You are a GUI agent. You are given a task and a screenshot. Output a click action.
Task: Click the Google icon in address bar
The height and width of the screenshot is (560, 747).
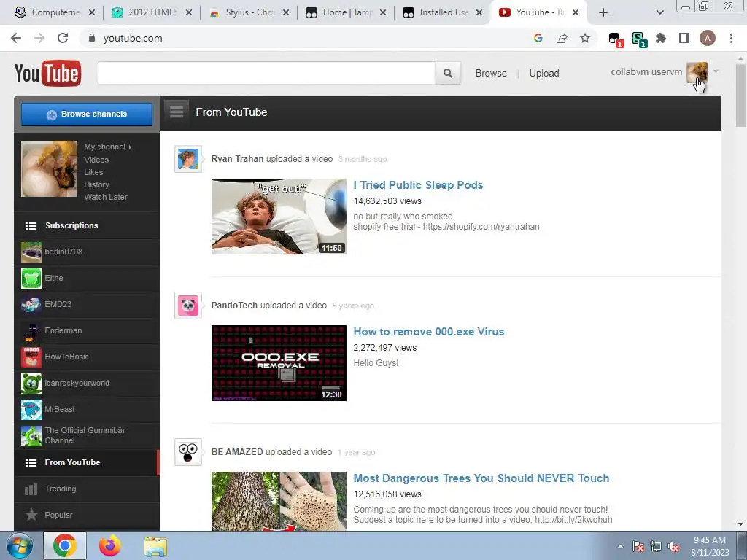tap(538, 38)
